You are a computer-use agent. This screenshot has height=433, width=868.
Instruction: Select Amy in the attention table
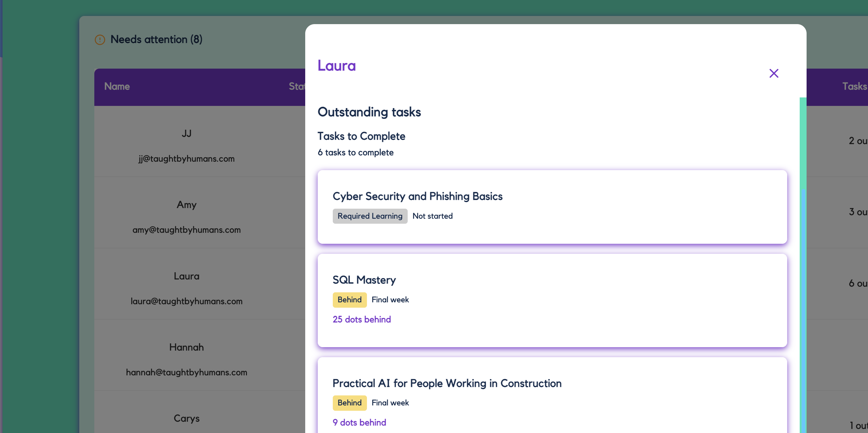[186, 205]
